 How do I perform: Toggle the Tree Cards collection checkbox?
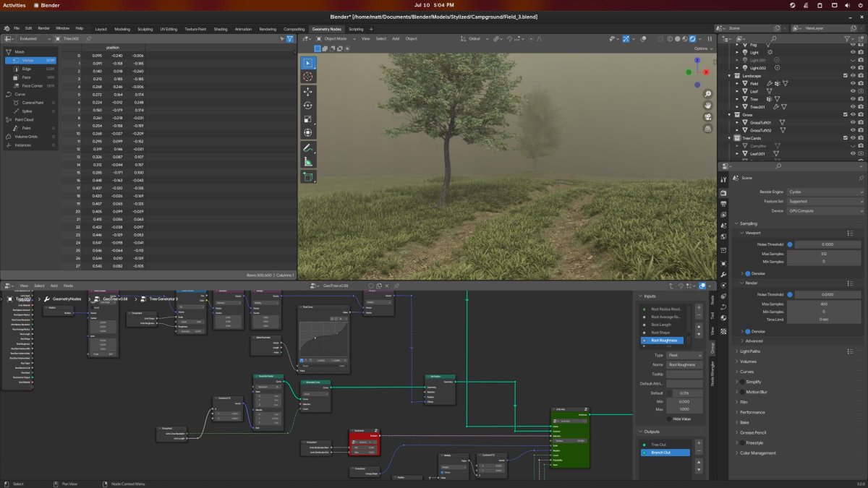point(845,138)
